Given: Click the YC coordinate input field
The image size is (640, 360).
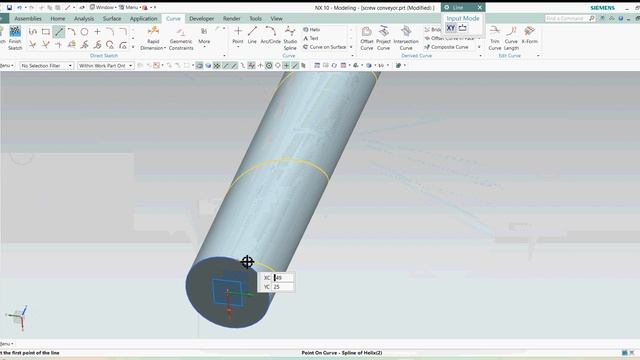Looking at the screenshot, I should pyautogui.click(x=283, y=287).
